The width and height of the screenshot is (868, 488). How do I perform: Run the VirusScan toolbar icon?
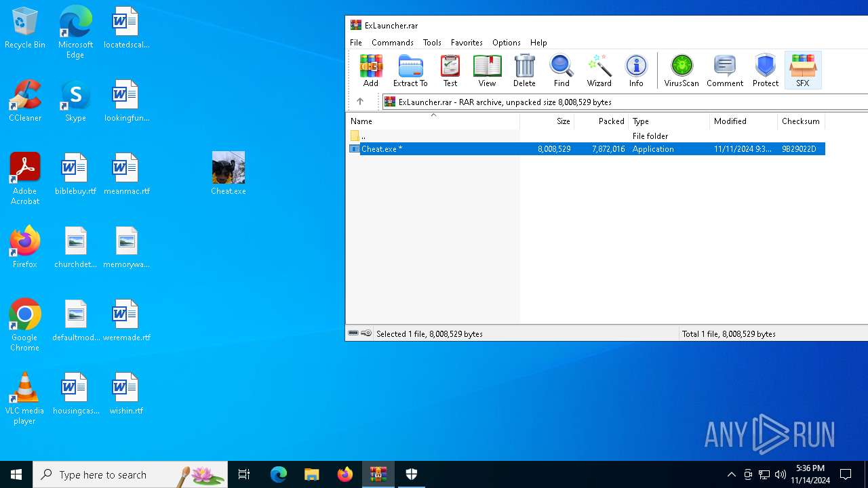pos(682,70)
